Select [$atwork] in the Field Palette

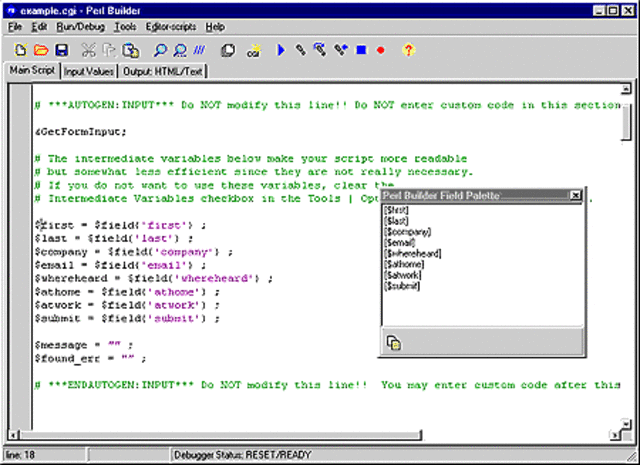pyautogui.click(x=402, y=275)
